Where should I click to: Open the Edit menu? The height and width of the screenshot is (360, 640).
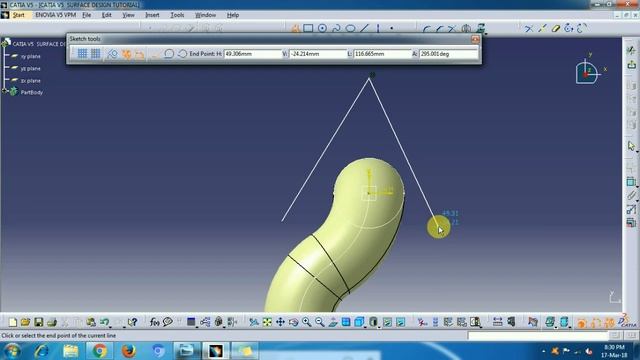click(x=107, y=15)
